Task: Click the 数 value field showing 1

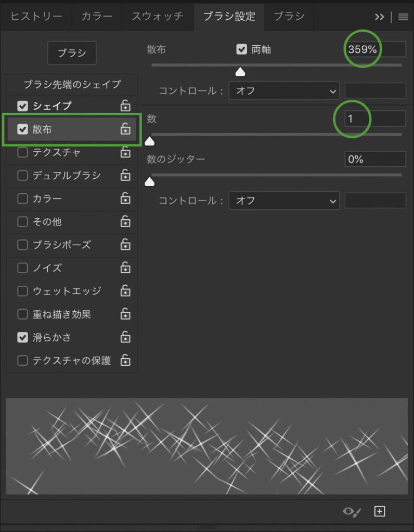Action: (x=375, y=119)
